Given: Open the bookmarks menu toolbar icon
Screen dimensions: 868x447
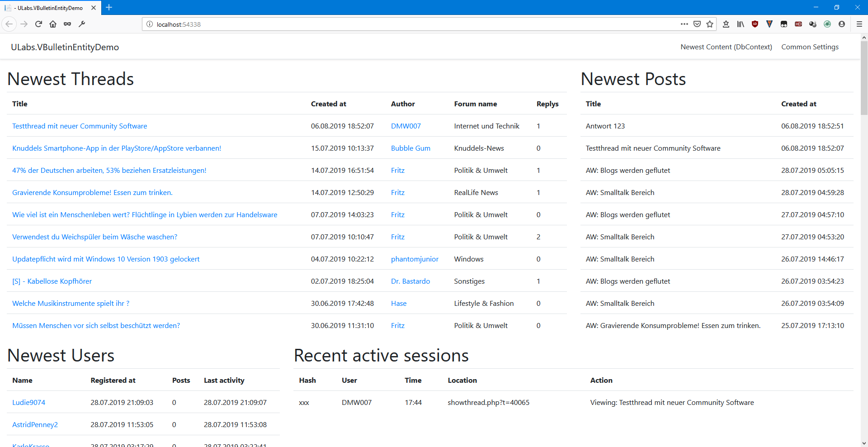Looking at the screenshot, I should (726, 24).
